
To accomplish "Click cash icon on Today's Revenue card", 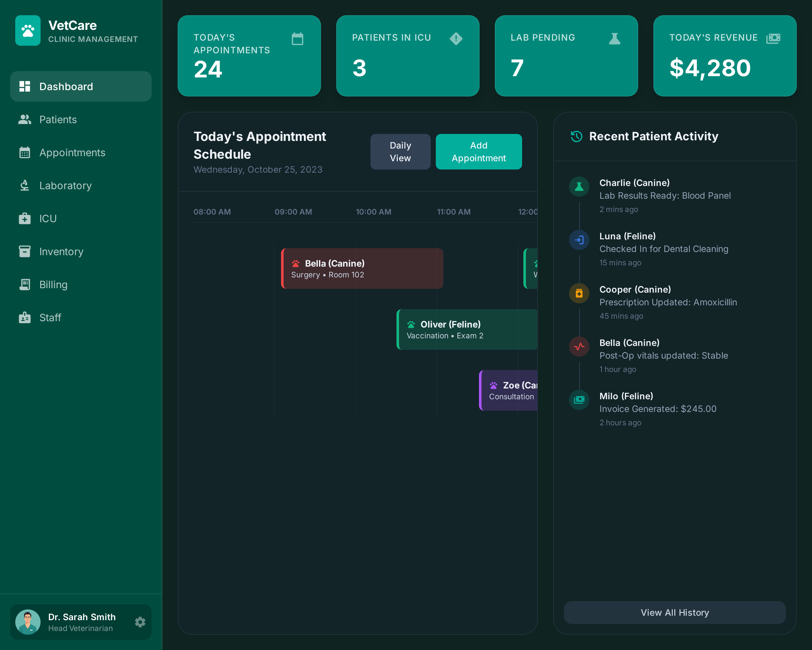I will 773,38.
